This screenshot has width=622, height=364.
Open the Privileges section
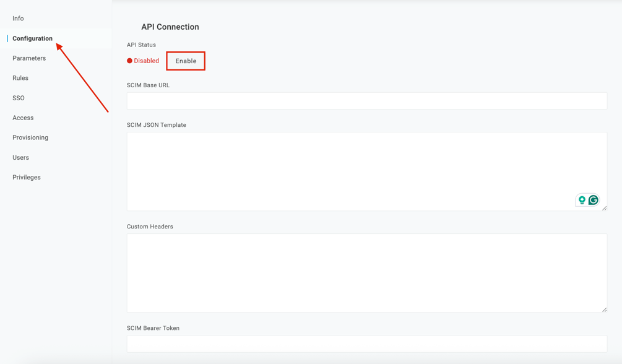pos(25,176)
